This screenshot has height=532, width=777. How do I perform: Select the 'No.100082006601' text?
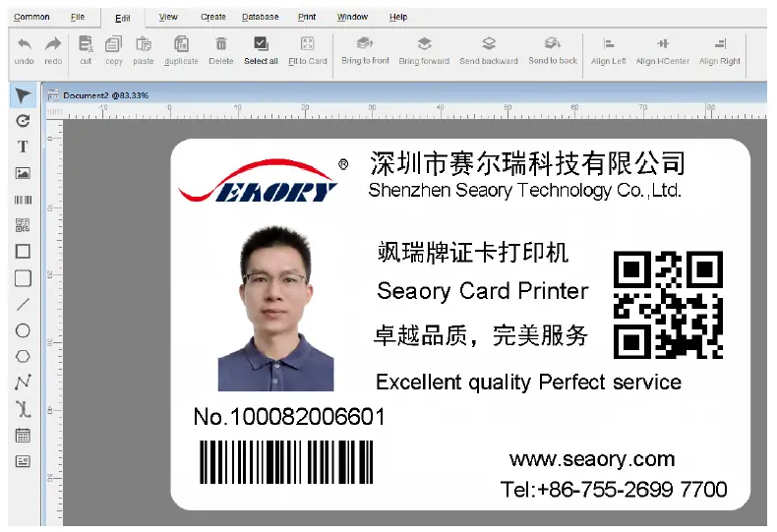(x=289, y=417)
